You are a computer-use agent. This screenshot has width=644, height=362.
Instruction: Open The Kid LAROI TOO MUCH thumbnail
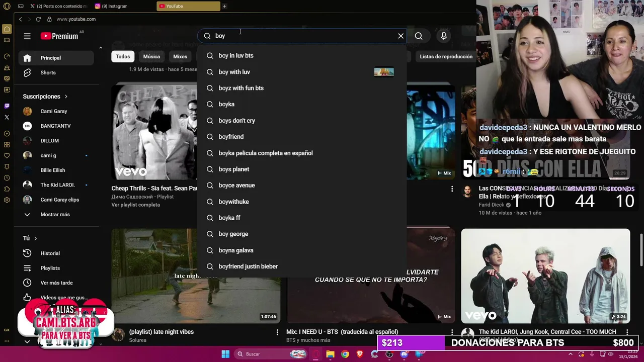pos(545,276)
